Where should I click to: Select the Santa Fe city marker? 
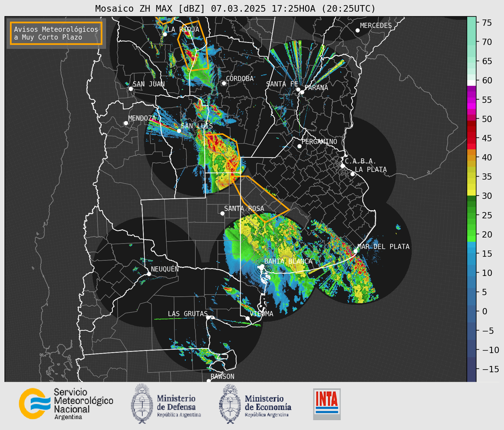click(x=298, y=89)
